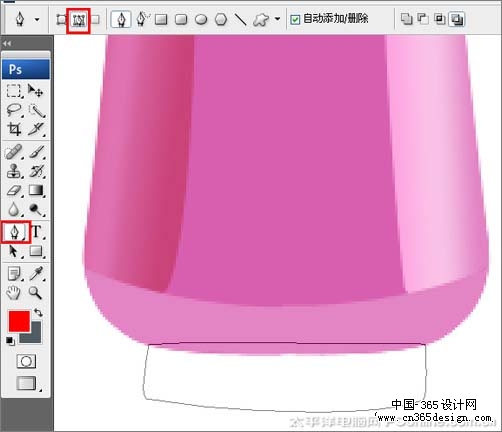
Task: Choose Fill Pixels mode in options bar
Action: pyautogui.click(x=95, y=19)
